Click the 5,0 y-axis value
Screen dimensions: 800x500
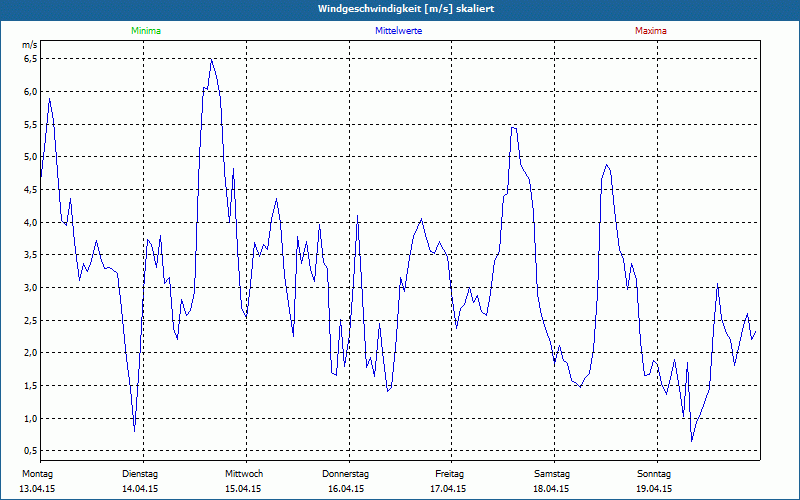pos(31,157)
